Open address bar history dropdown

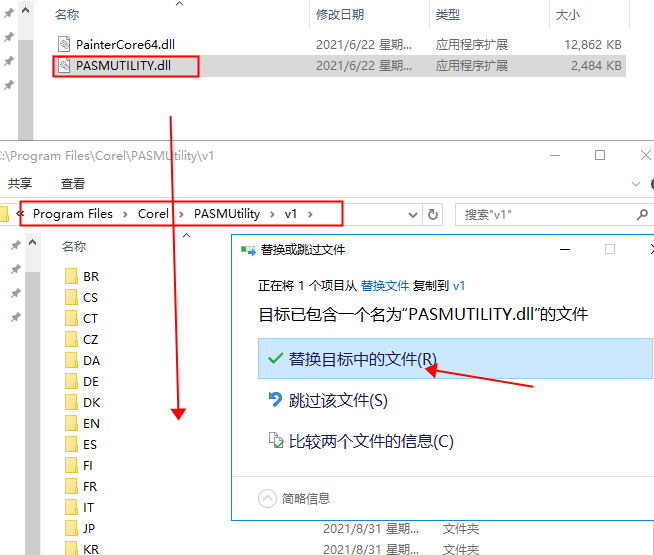(x=413, y=215)
